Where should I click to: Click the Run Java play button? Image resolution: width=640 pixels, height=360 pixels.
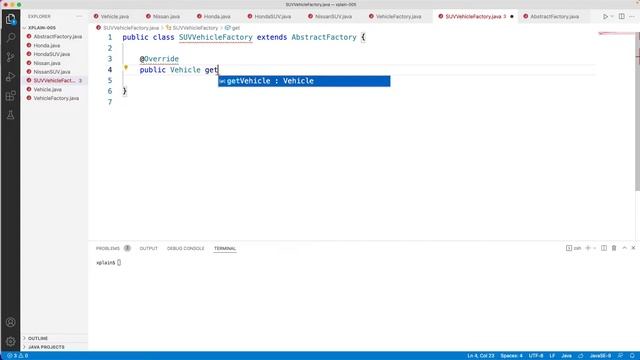[x=605, y=16]
